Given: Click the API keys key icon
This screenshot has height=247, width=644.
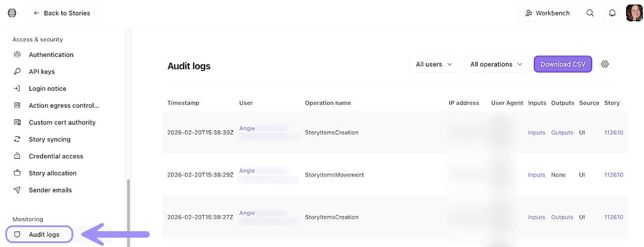Looking at the screenshot, I should pyautogui.click(x=17, y=71).
